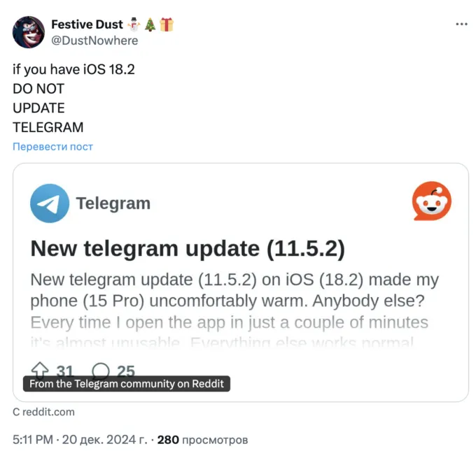Click the Christmas tree emoji in name
The image size is (476, 451).
tap(150, 24)
